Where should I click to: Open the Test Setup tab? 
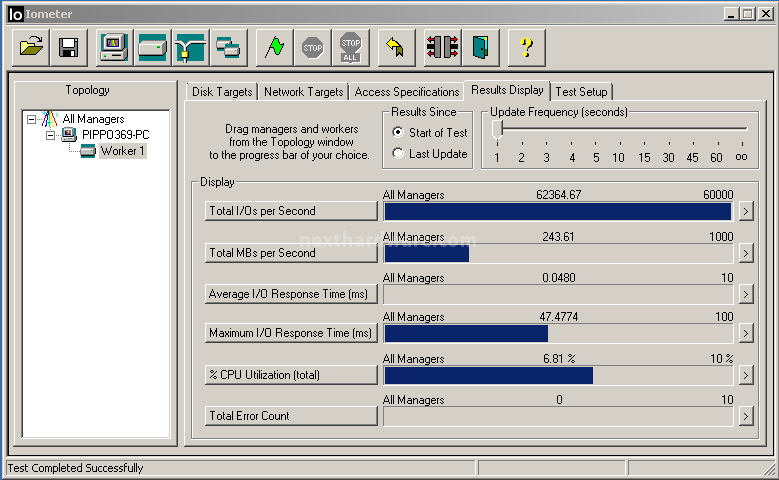(x=581, y=92)
